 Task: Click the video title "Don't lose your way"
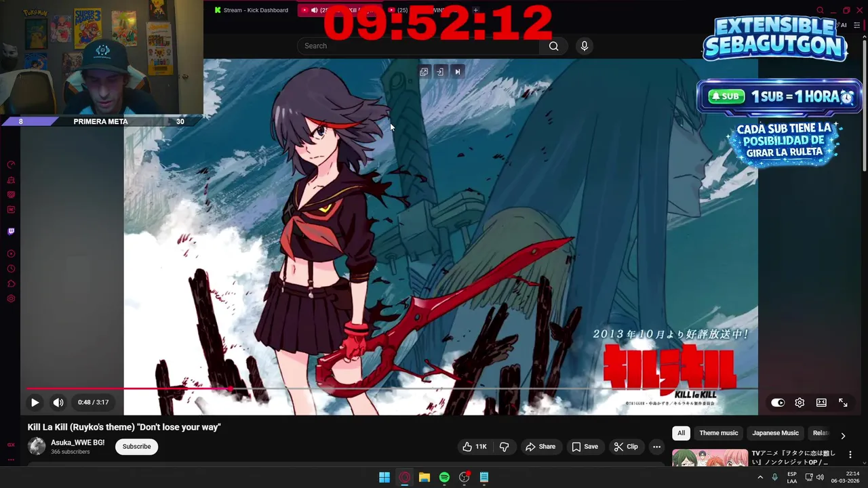click(124, 427)
